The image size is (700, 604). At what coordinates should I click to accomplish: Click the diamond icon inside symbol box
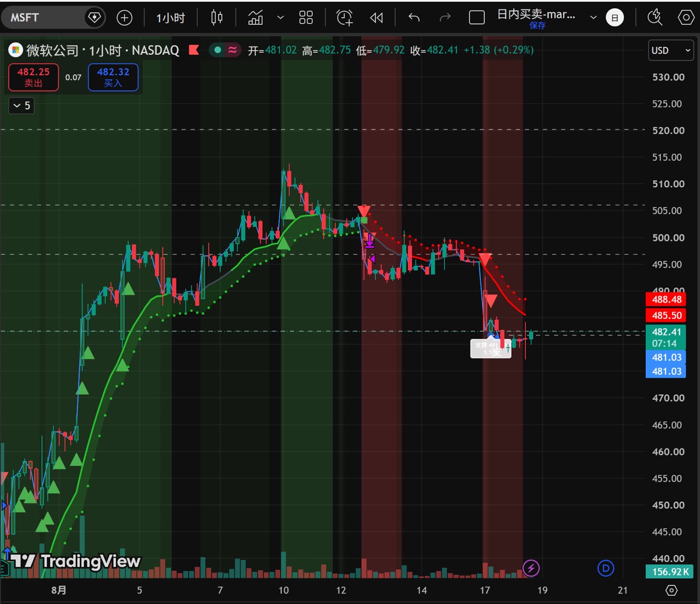tap(94, 17)
